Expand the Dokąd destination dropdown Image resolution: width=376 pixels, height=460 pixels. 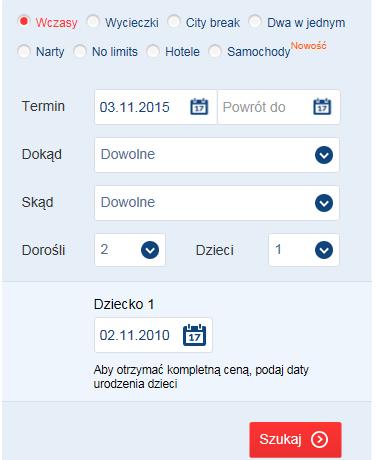click(x=217, y=155)
